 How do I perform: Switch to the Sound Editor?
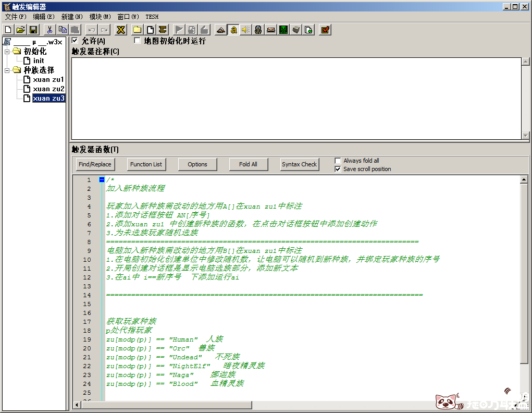click(246, 30)
